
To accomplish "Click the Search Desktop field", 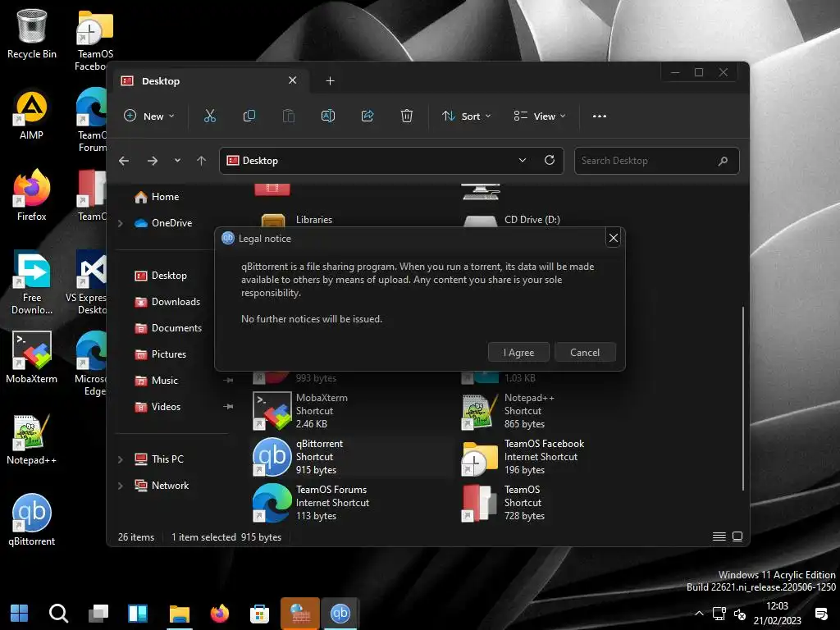I will [657, 161].
